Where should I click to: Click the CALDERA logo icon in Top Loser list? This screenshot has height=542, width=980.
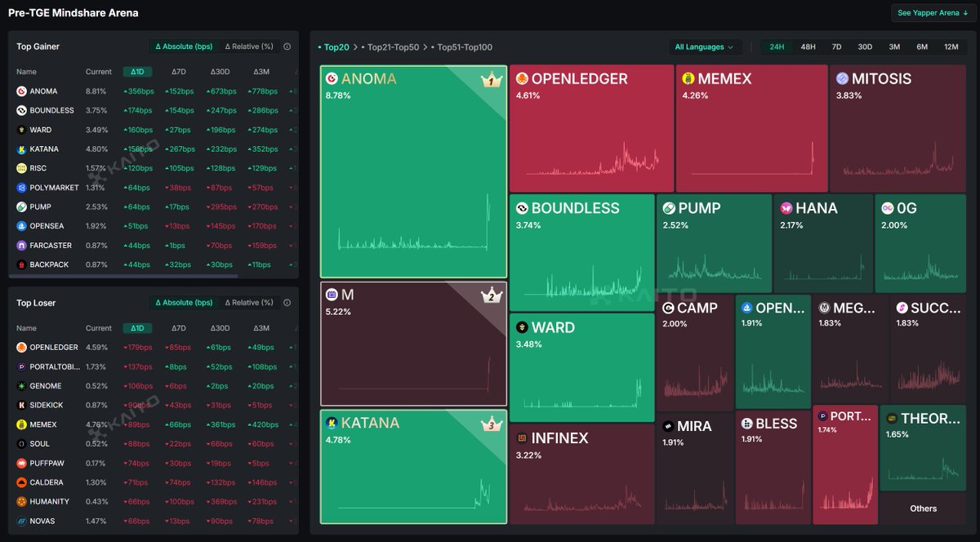point(21,482)
